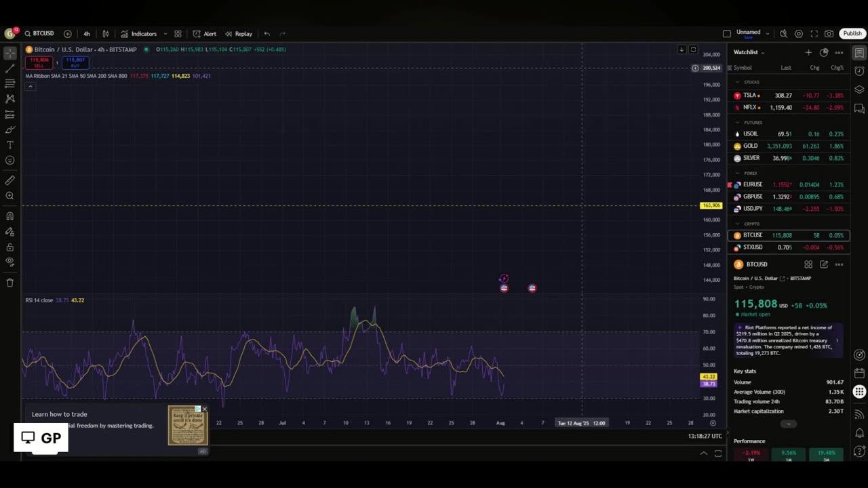868x488 pixels.
Task: Close the Learn how to trade ad
Action: point(204,409)
